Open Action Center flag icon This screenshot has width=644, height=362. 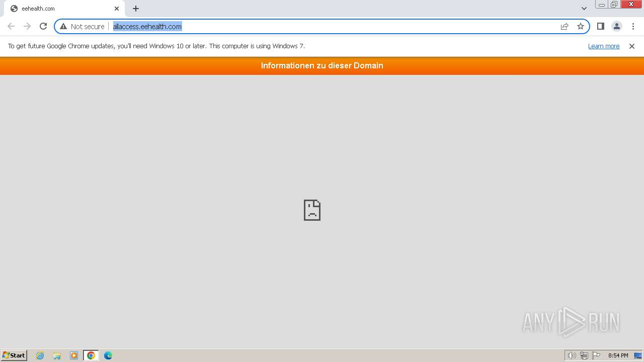(x=596, y=355)
